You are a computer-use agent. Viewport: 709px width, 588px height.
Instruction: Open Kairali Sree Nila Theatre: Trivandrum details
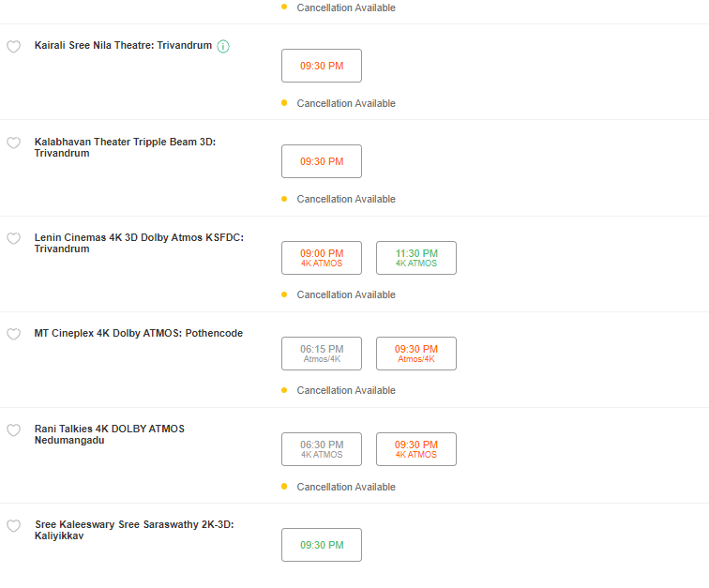[x=123, y=46]
